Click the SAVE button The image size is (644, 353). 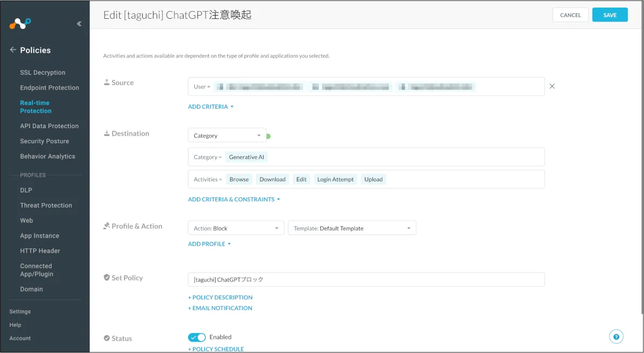tap(610, 15)
